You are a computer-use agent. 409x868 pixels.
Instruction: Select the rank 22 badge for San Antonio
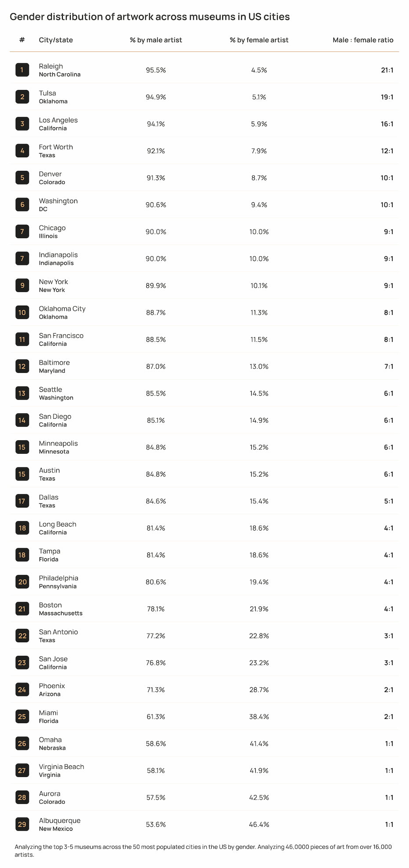click(22, 636)
